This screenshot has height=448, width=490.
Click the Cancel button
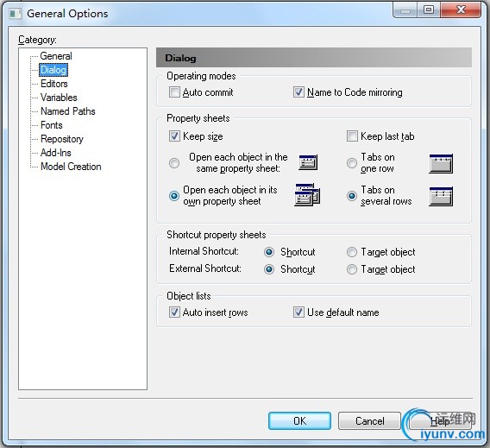coord(369,420)
